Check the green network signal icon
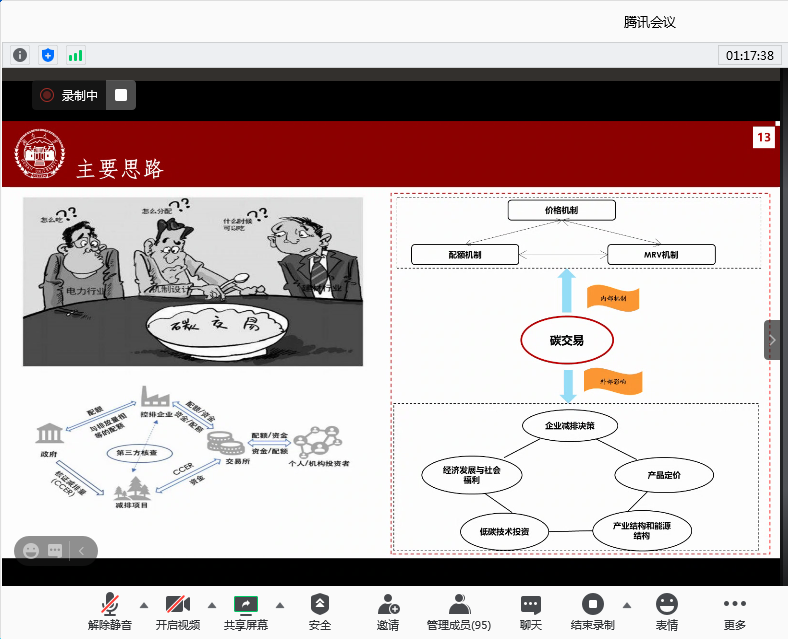This screenshot has height=639, width=788. 76,55
